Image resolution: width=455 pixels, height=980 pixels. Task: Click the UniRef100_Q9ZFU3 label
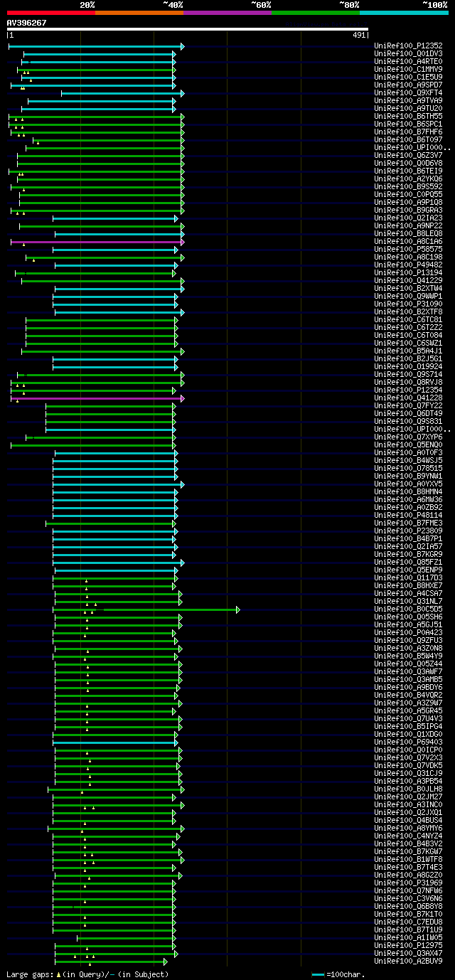[x=408, y=641]
